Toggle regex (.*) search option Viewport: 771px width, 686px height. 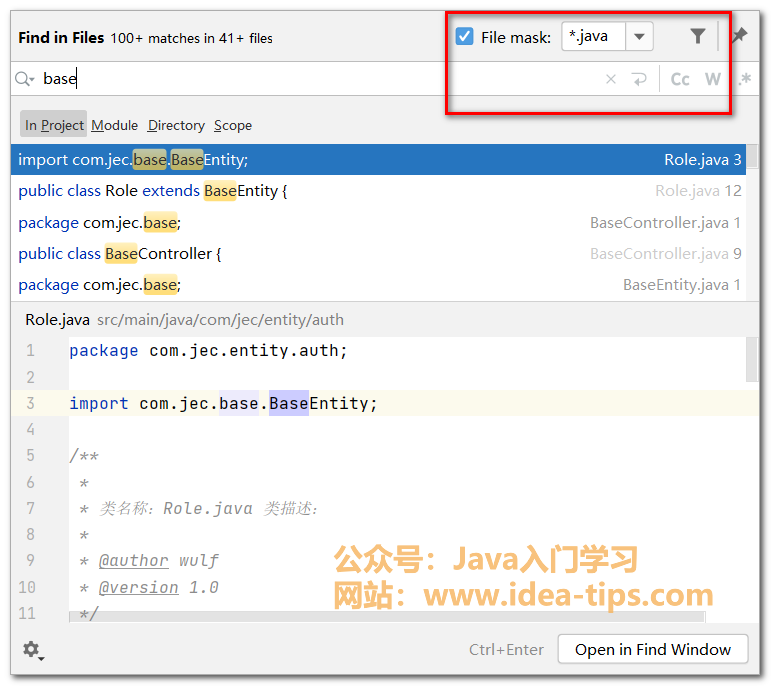743,79
